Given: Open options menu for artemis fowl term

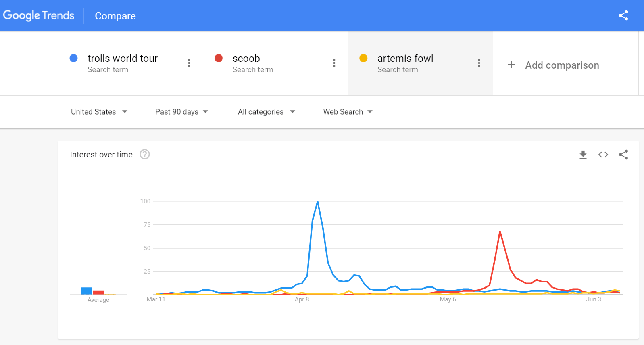Looking at the screenshot, I should pyautogui.click(x=479, y=63).
